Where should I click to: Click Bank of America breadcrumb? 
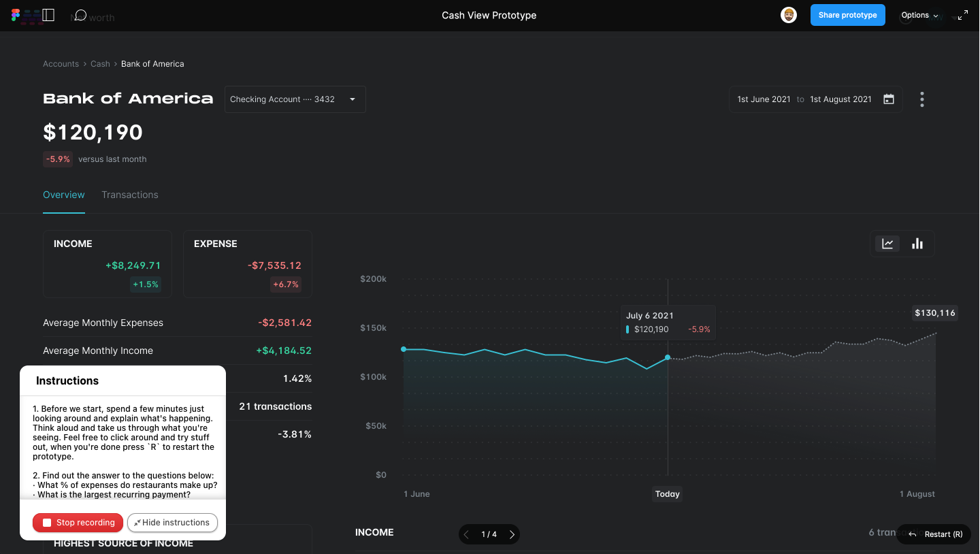[152, 64]
